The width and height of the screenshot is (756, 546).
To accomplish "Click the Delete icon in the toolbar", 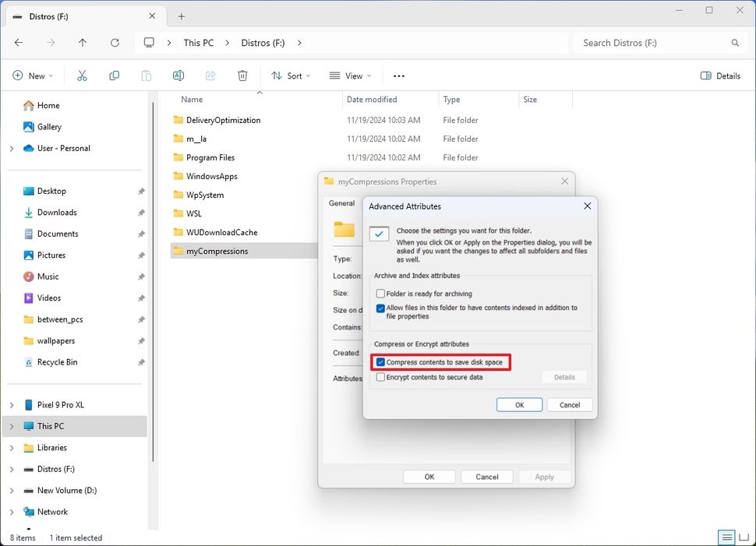I will click(242, 75).
